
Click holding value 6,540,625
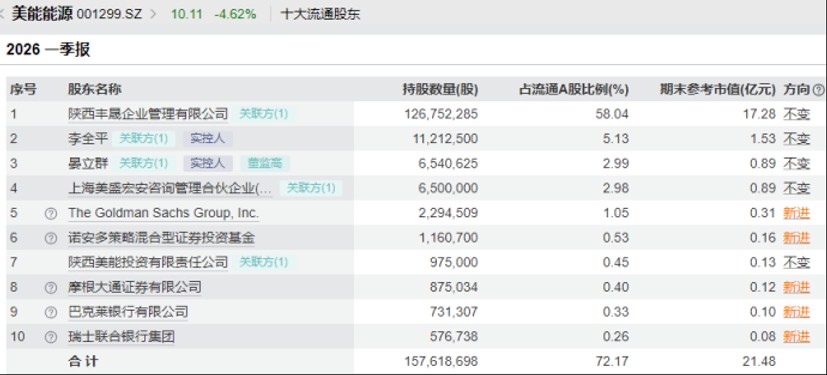[448, 164]
